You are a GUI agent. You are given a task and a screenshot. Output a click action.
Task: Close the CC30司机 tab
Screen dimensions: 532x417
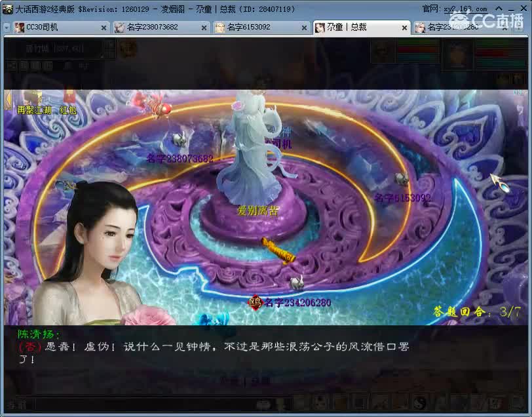tap(104, 28)
